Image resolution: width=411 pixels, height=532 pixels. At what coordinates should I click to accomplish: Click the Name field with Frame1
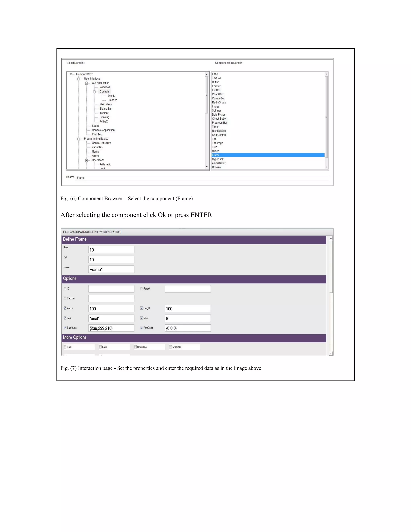[111, 269]
